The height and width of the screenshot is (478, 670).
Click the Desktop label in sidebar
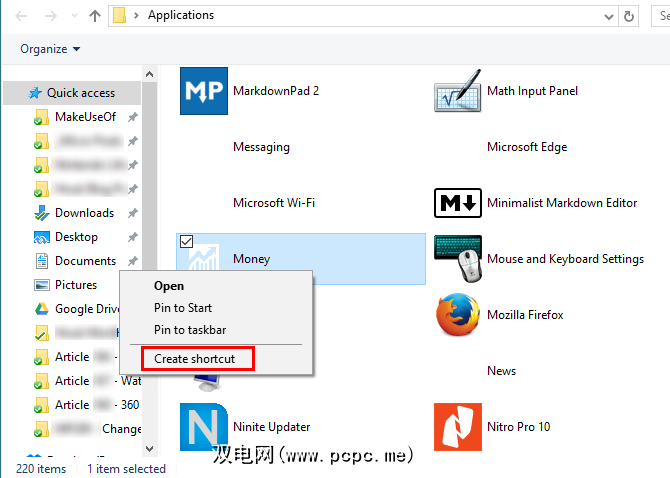tap(76, 237)
